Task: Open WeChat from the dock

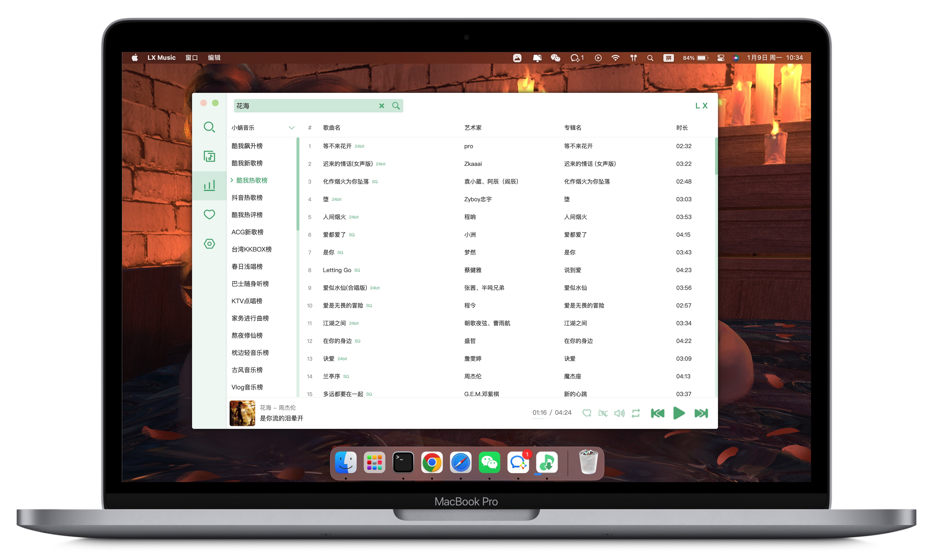Action: tap(489, 462)
